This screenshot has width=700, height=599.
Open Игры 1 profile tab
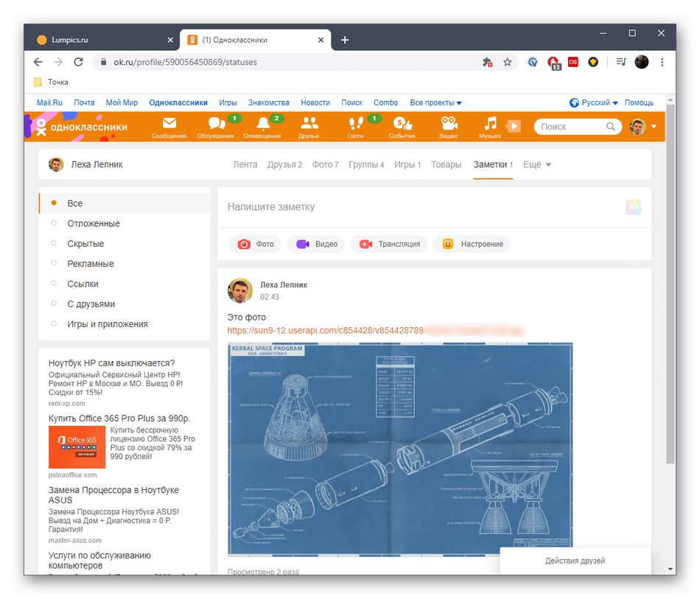(x=407, y=164)
